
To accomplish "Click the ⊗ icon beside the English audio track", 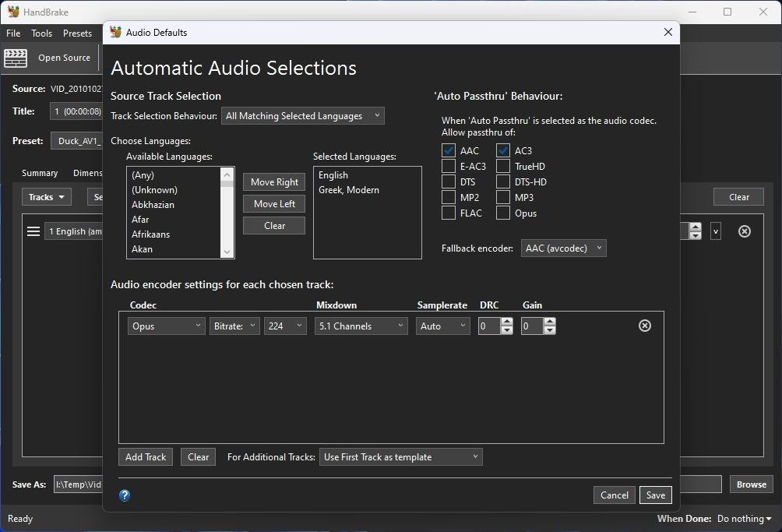I will pos(744,231).
